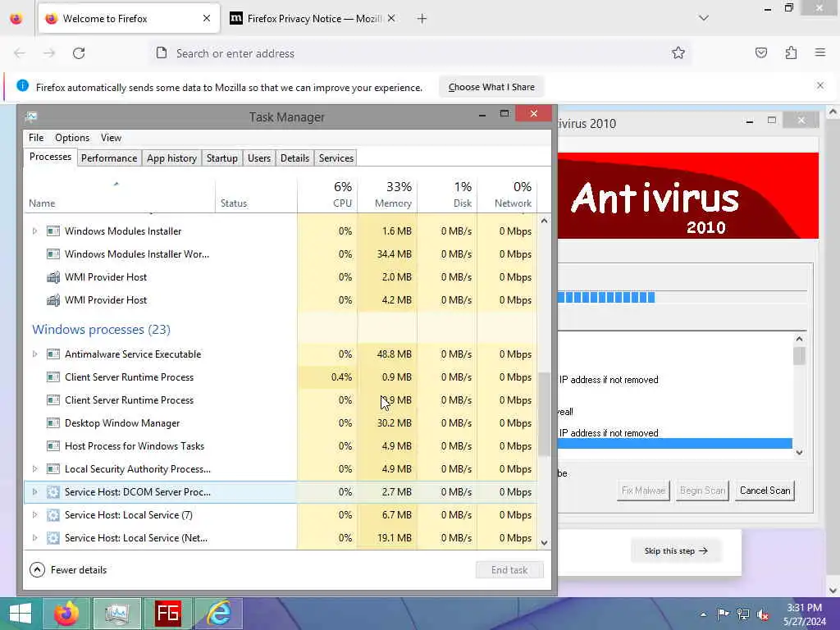Click the End task button
This screenshot has height=630, width=840.
click(509, 570)
